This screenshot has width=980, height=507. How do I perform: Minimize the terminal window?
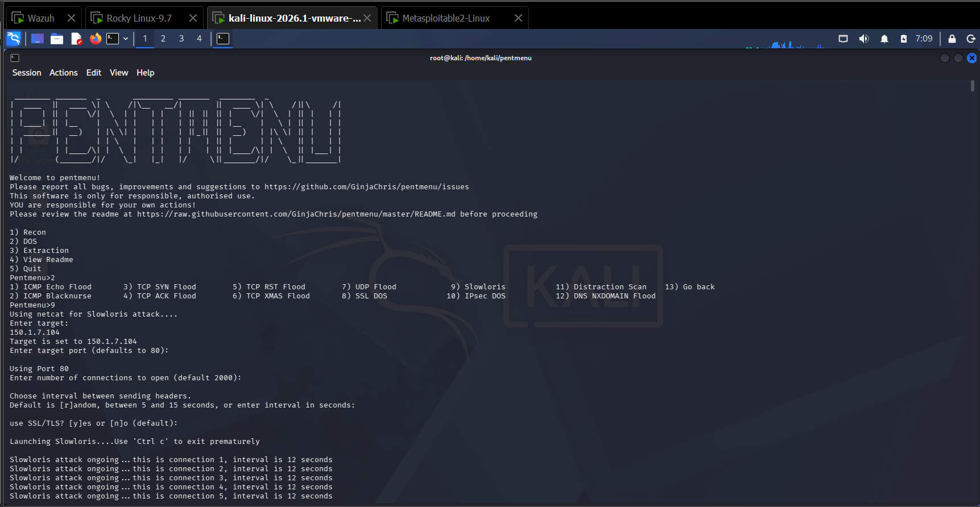pos(945,58)
